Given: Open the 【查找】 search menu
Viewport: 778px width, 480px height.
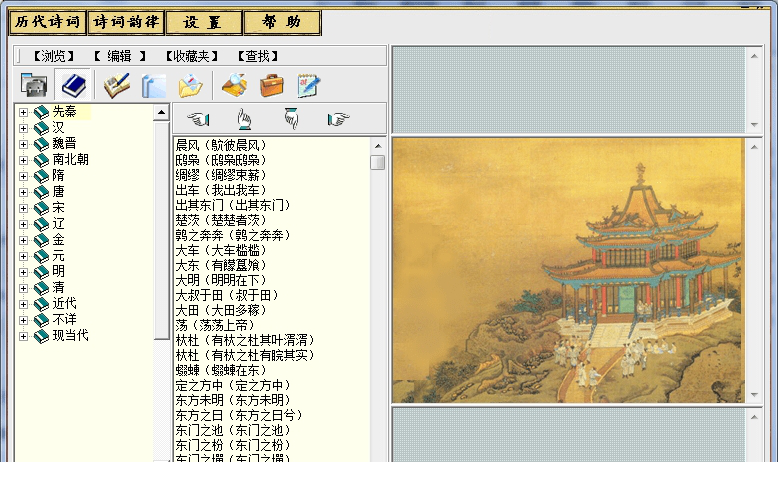Looking at the screenshot, I should tap(258, 56).
